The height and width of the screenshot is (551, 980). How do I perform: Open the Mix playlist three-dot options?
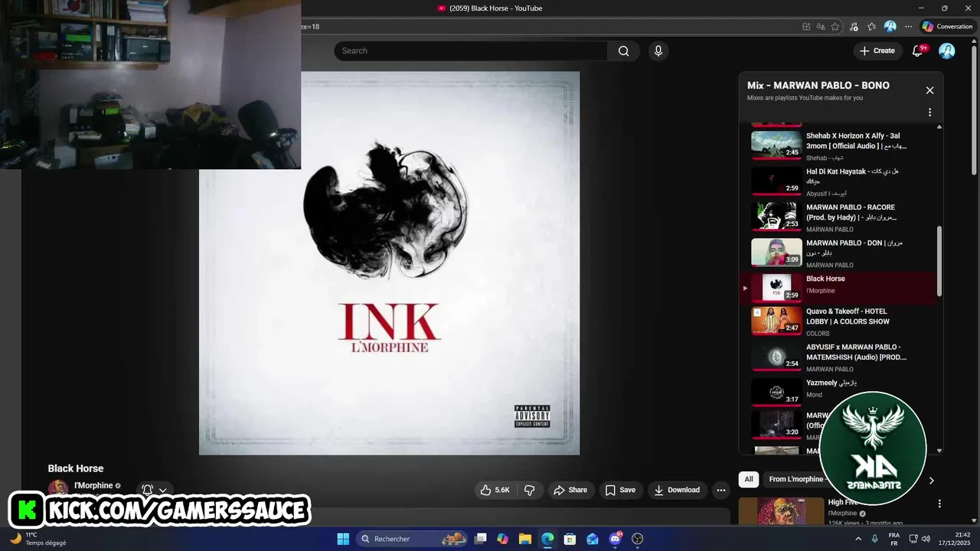coord(929,112)
